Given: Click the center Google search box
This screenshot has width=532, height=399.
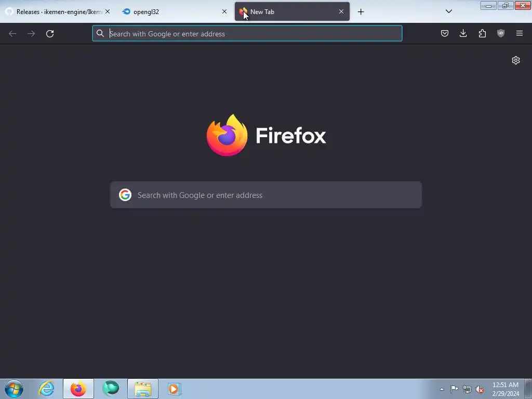Looking at the screenshot, I should point(266,195).
